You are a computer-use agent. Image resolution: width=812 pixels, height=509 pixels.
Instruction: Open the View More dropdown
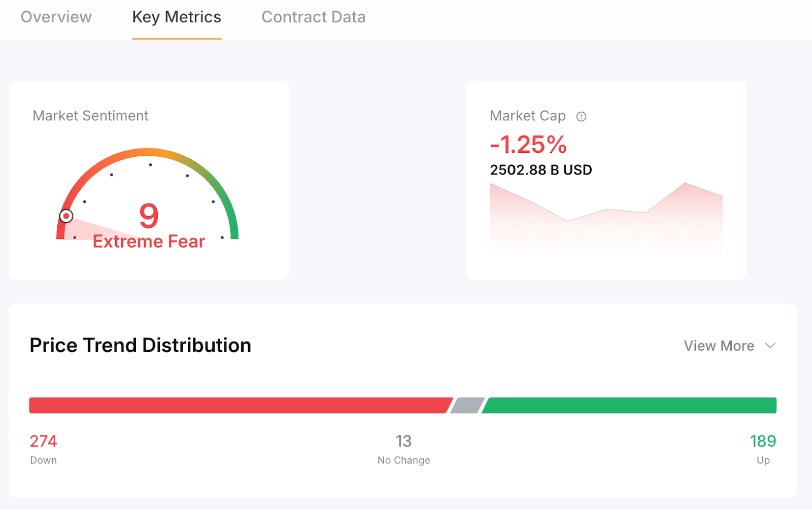pyautogui.click(x=719, y=346)
